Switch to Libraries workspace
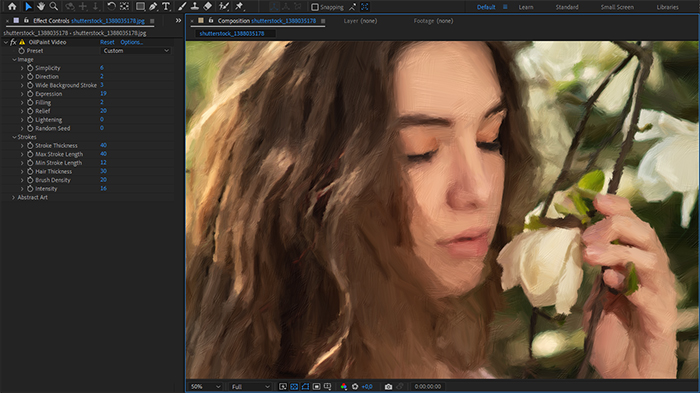The height and width of the screenshot is (393, 700). [667, 7]
